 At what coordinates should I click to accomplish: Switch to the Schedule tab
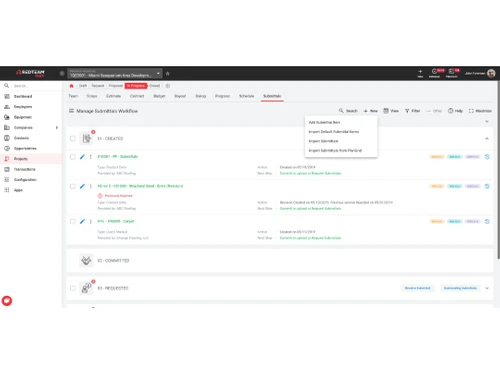[x=246, y=96]
